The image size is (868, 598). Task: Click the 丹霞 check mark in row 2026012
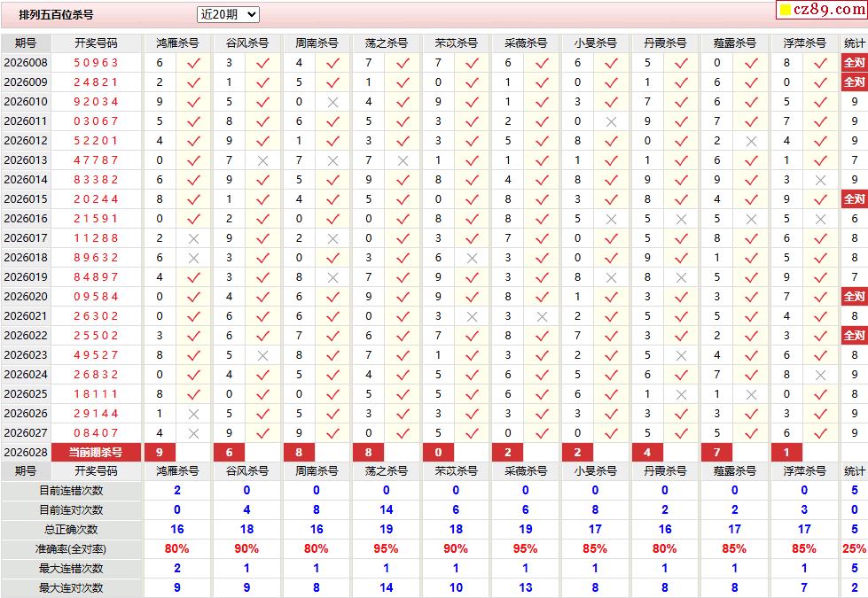point(681,141)
